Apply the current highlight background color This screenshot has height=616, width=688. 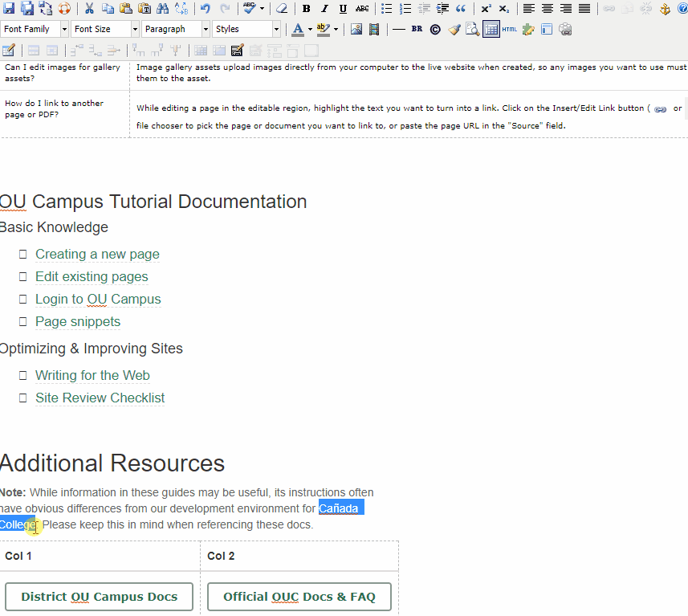pos(324,29)
